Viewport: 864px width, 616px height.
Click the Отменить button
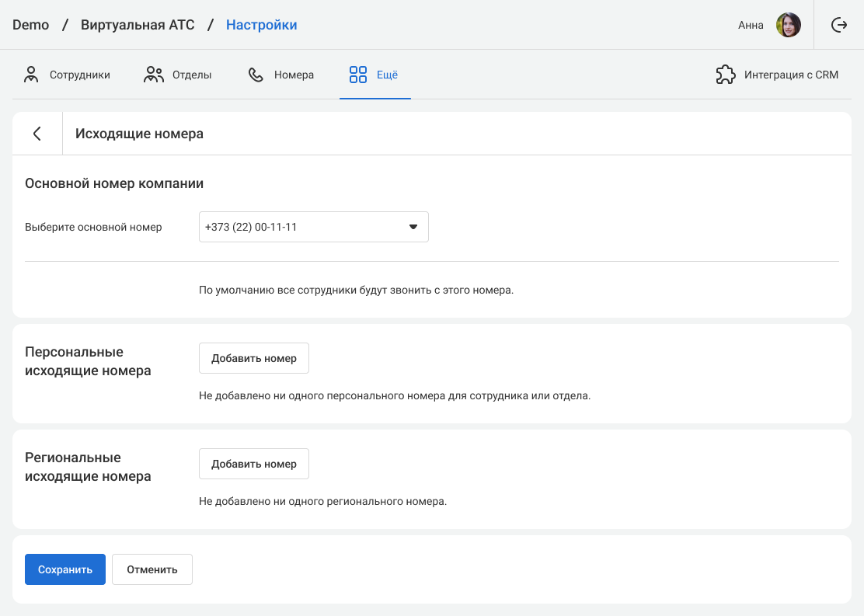point(152,569)
